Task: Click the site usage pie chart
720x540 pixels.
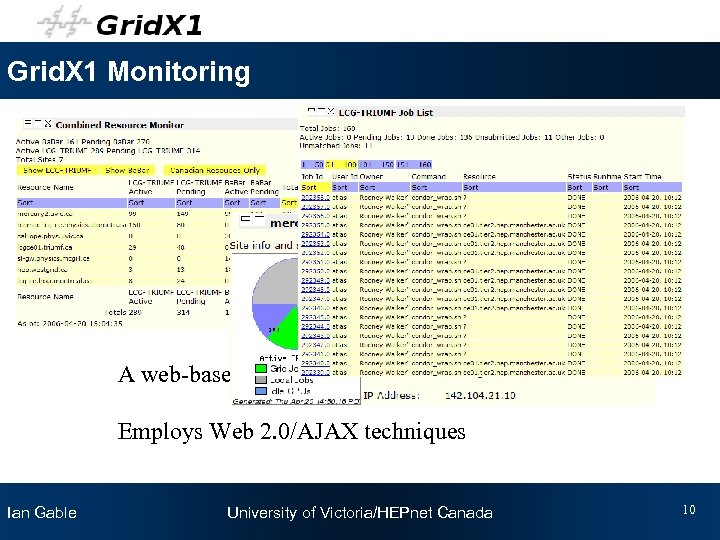Action: [x=276, y=304]
